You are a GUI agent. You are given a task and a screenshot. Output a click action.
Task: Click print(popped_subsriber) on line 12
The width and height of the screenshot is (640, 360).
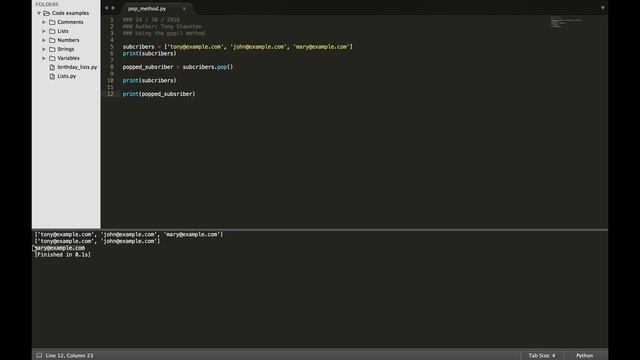click(x=159, y=94)
